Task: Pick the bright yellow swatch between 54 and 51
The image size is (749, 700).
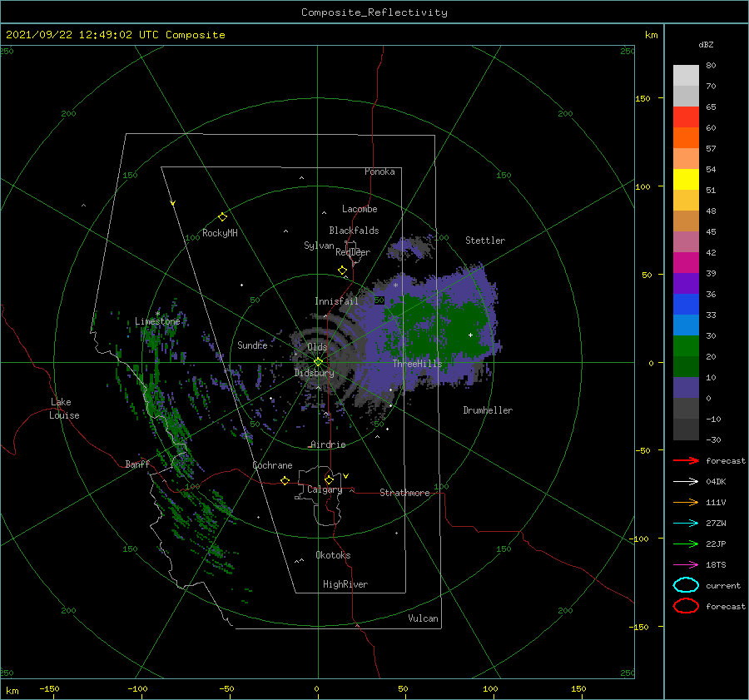Action: coord(686,180)
